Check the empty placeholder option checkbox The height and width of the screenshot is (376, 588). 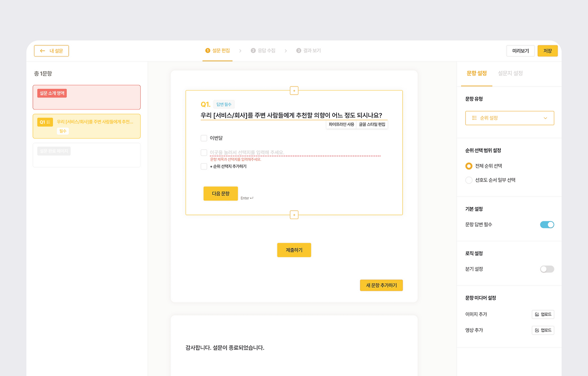click(x=204, y=152)
